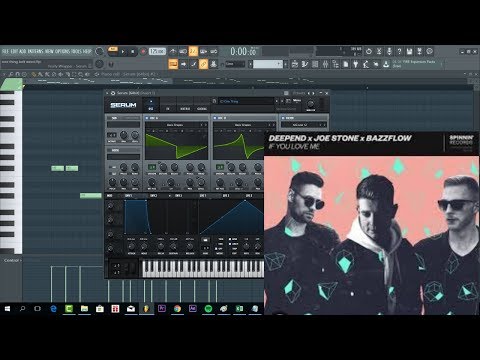Open the Piano roll window icon
Screen dimensions: 480x360
[305, 64]
